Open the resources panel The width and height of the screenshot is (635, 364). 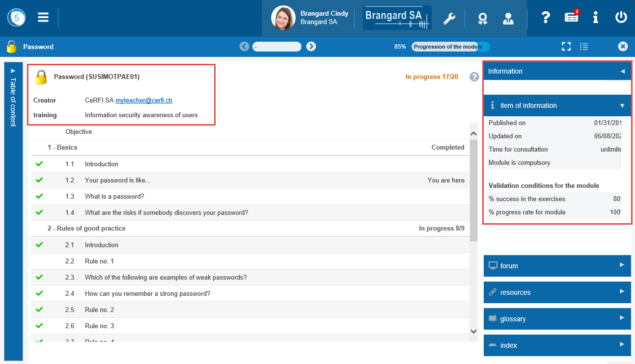point(557,292)
